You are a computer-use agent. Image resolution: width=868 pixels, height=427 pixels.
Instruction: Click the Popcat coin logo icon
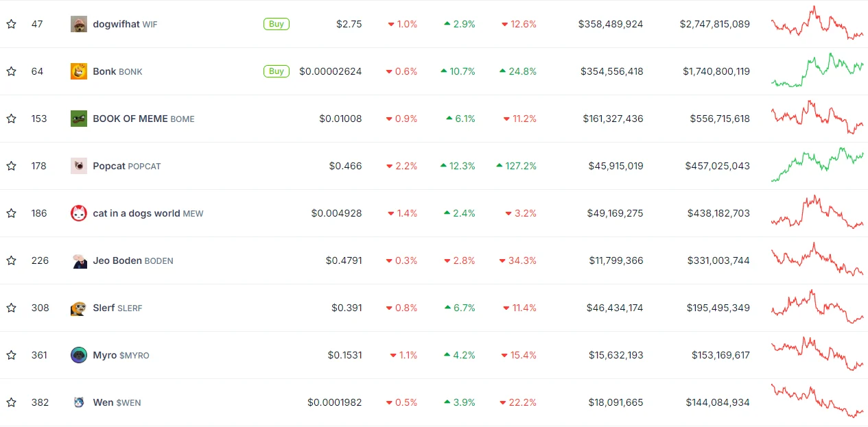pos(79,166)
